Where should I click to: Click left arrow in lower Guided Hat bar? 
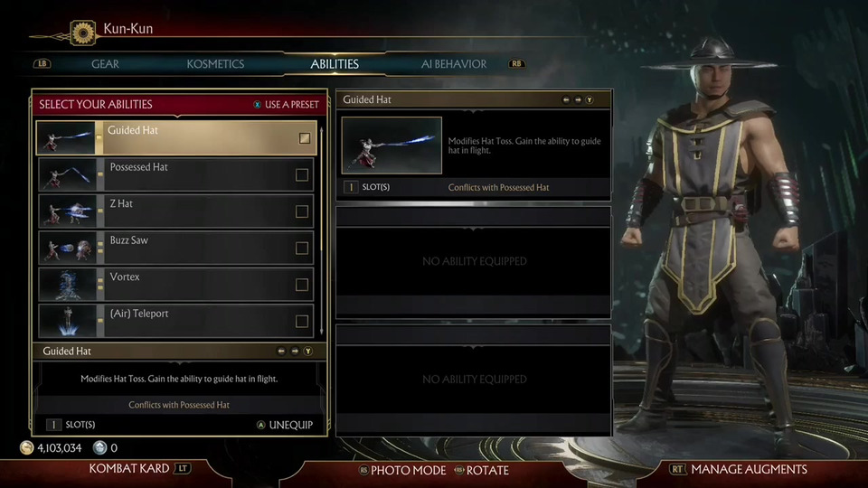pos(281,352)
